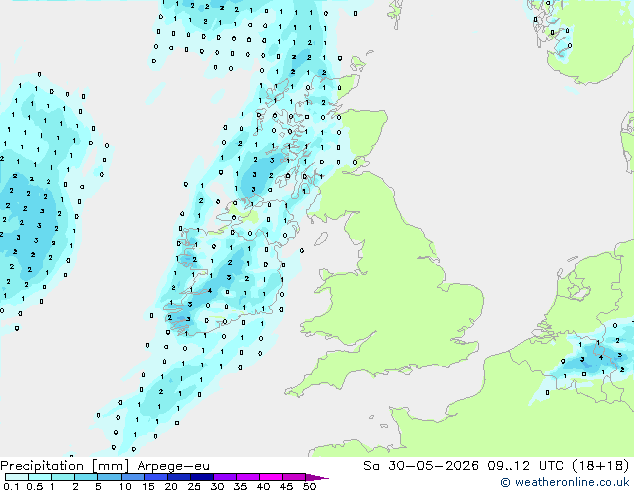This screenshot has height=490, width=634.
Task: Select the 5–10 mm legend swatch
Action: pos(109,477)
